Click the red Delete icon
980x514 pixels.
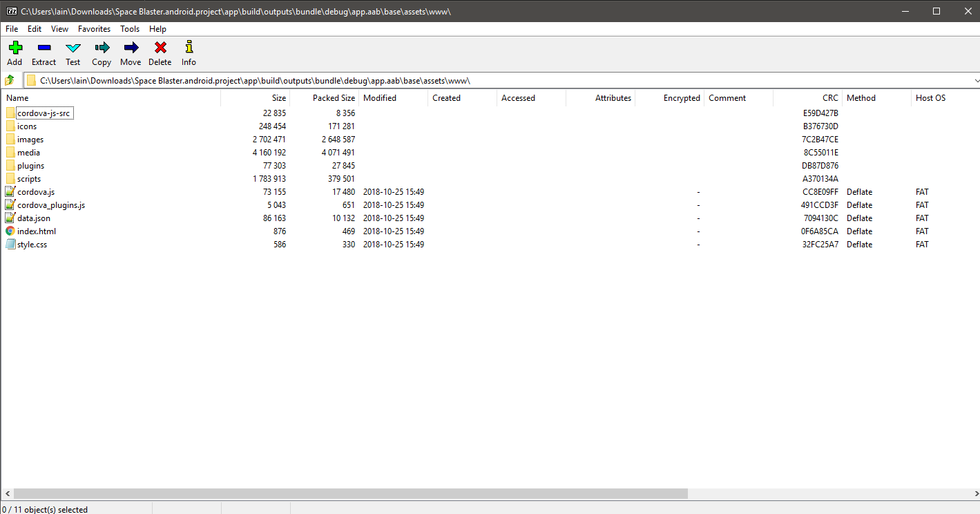[x=160, y=48]
